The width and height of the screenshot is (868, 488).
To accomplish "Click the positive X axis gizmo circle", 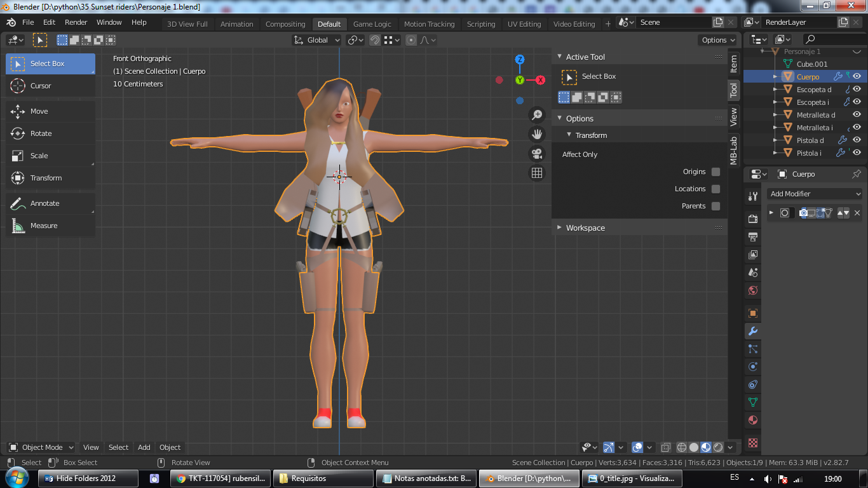I will [540, 80].
